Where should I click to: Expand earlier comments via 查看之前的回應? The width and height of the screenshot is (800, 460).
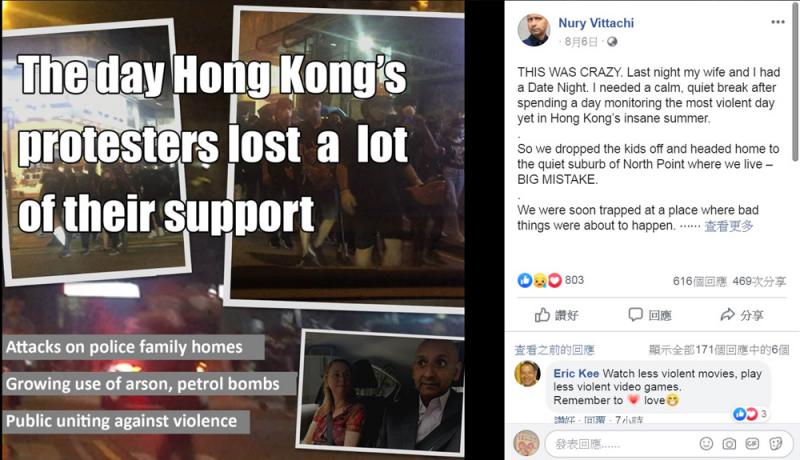tap(554, 350)
